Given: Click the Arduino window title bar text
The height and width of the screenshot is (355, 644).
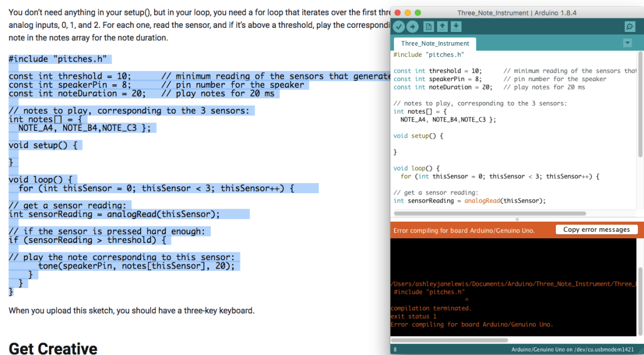Looking at the screenshot, I should click(x=517, y=12).
